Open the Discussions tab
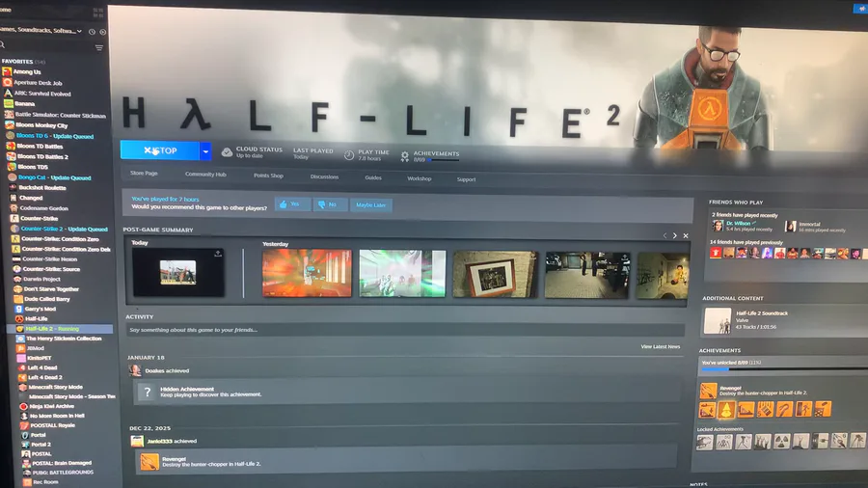Image resolution: width=868 pixels, height=488 pixels. pyautogui.click(x=324, y=177)
